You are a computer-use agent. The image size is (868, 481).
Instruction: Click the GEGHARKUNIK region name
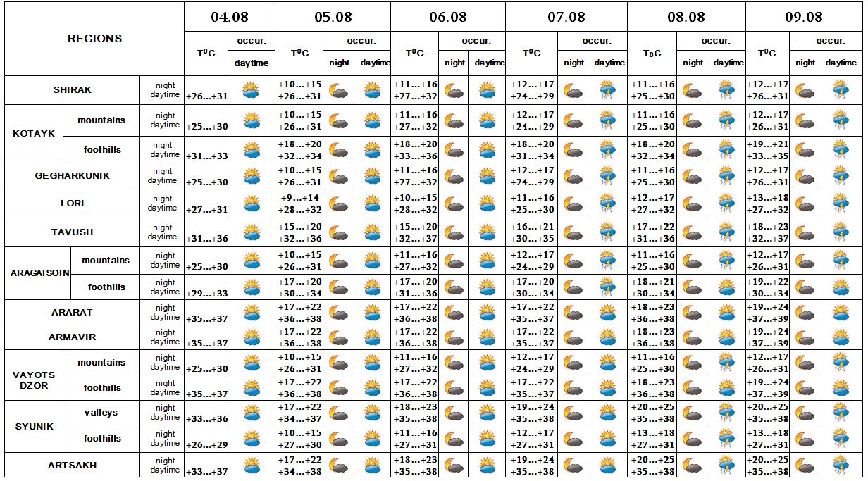point(73,176)
